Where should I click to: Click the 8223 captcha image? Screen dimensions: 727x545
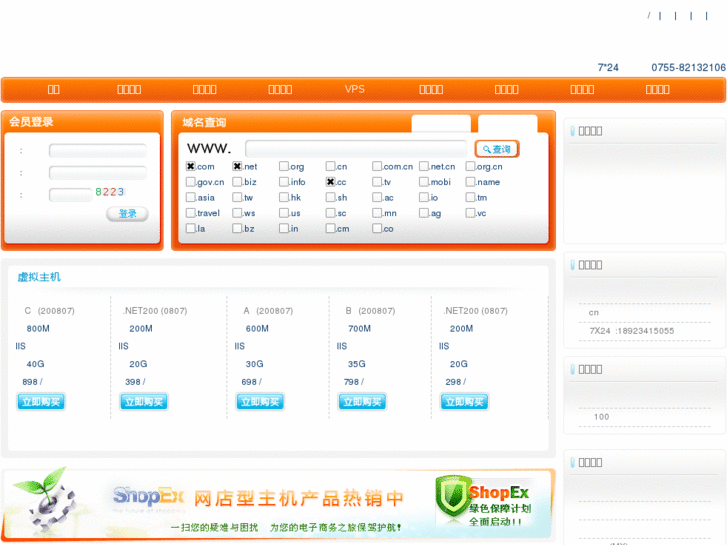click(110, 192)
